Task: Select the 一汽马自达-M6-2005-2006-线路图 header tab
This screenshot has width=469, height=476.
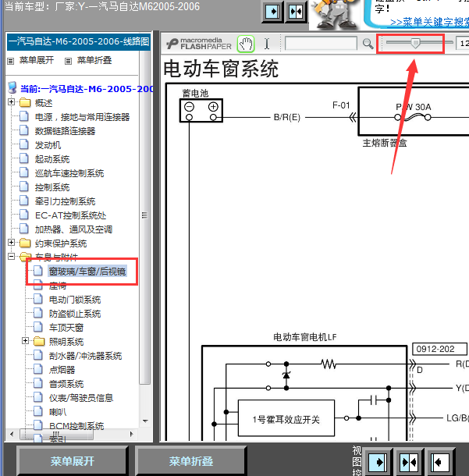Action: [x=79, y=41]
